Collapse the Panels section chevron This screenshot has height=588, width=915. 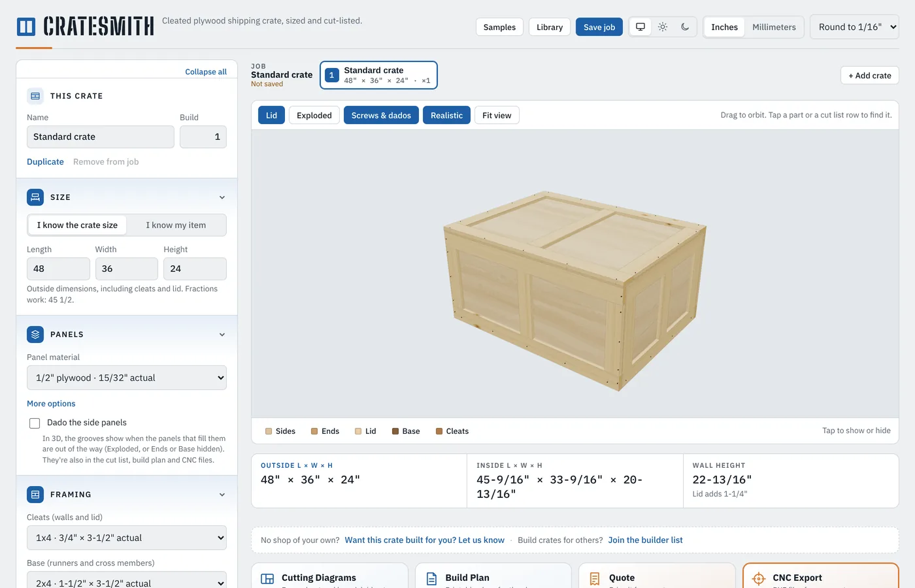tap(222, 335)
